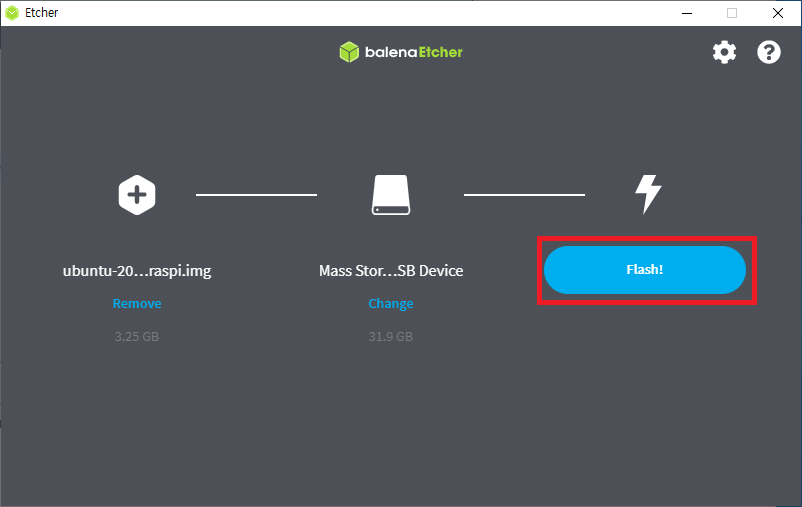The height and width of the screenshot is (507, 802).
Task: Click the Etcher title bar text
Action: [x=41, y=13]
